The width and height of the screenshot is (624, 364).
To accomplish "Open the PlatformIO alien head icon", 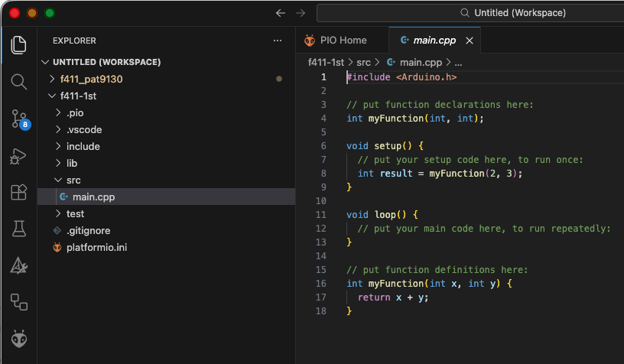I will (x=18, y=339).
